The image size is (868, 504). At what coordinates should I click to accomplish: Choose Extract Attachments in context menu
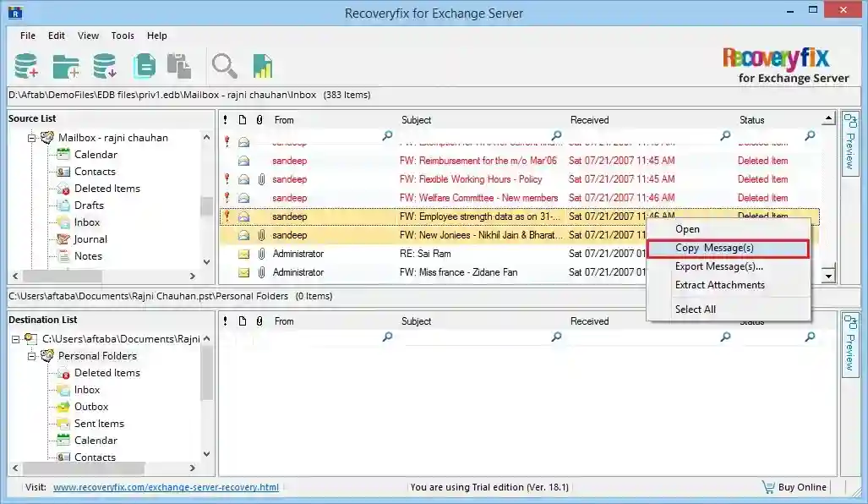728,285
